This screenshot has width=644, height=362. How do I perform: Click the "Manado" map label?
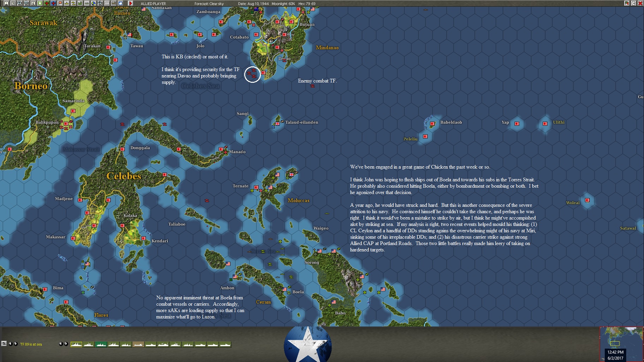point(237,152)
